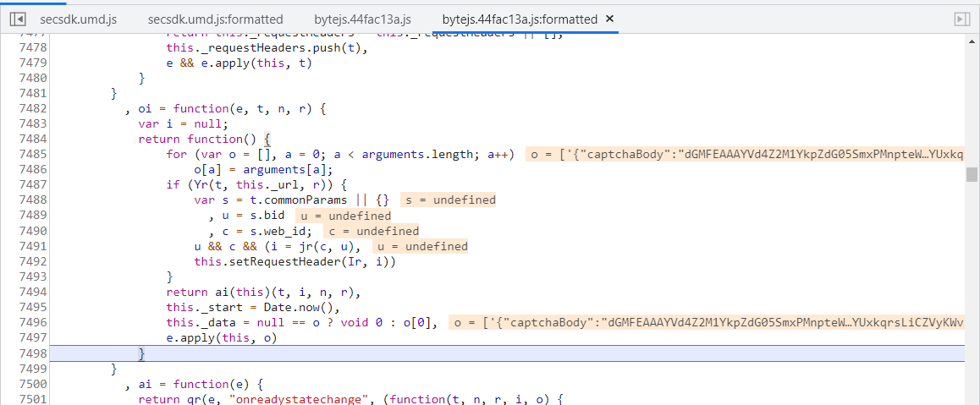Click the scrollbar up arrow
980x405 pixels.
click(971, 41)
